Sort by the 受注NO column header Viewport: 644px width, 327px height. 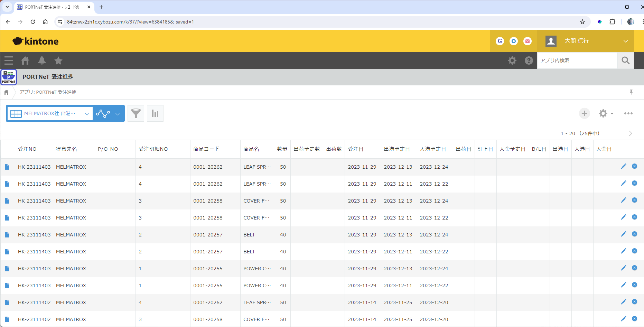(x=27, y=149)
